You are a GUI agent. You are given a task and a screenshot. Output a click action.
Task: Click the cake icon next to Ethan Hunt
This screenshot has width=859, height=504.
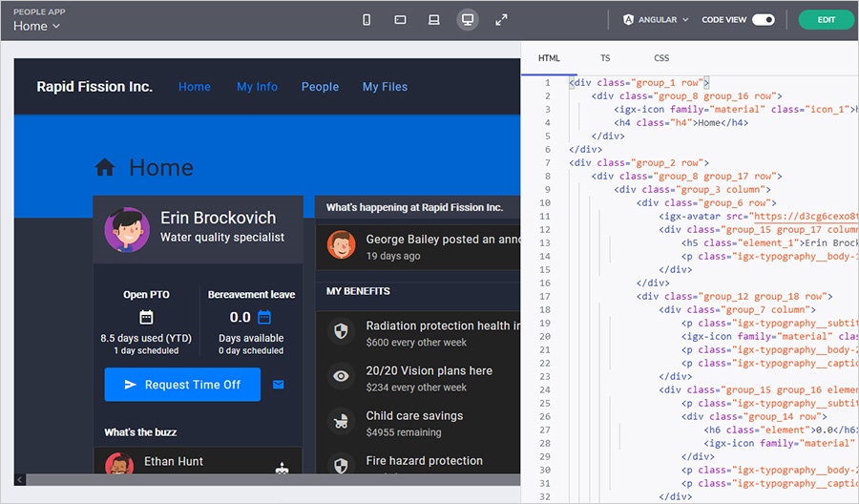[x=282, y=469]
